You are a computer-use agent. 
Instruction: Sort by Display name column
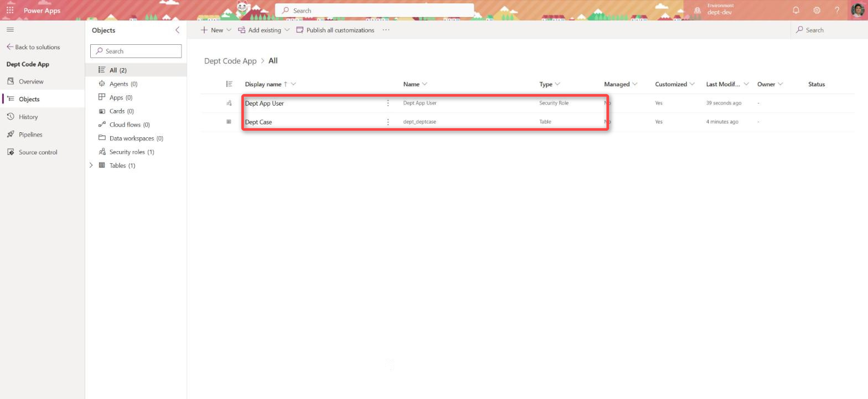[270, 84]
